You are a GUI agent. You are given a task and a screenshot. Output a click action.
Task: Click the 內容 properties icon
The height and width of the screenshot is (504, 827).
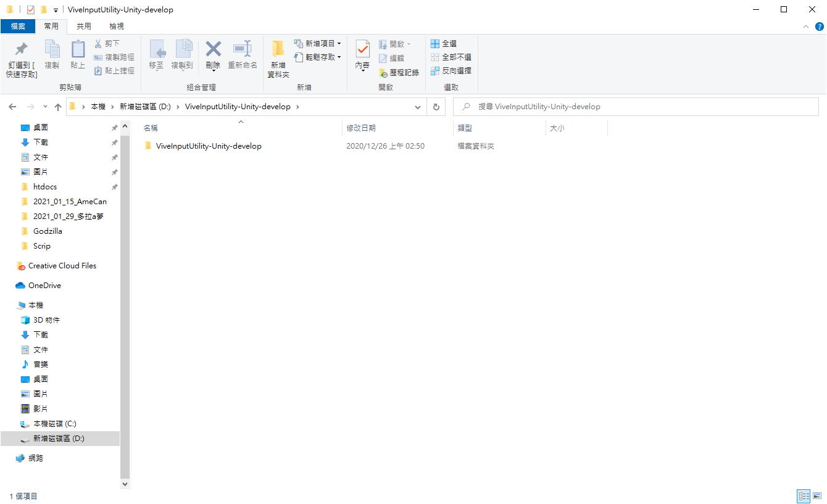363,49
